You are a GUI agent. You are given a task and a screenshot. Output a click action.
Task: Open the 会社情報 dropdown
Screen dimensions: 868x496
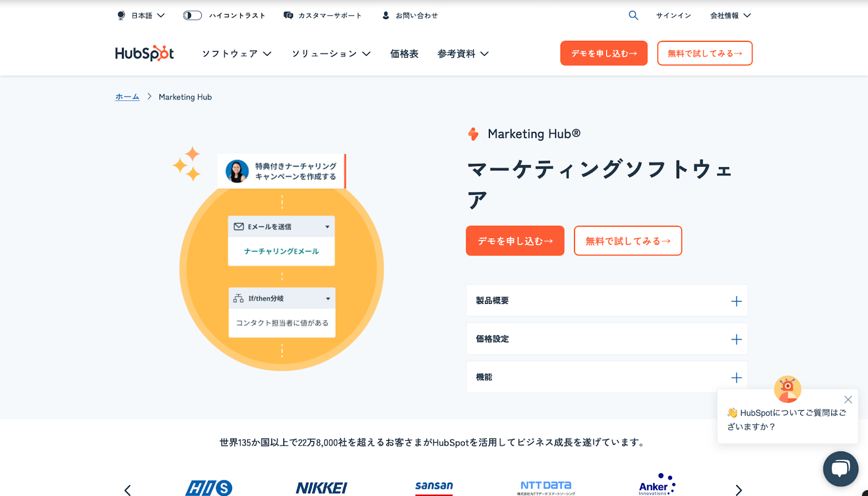click(730, 15)
